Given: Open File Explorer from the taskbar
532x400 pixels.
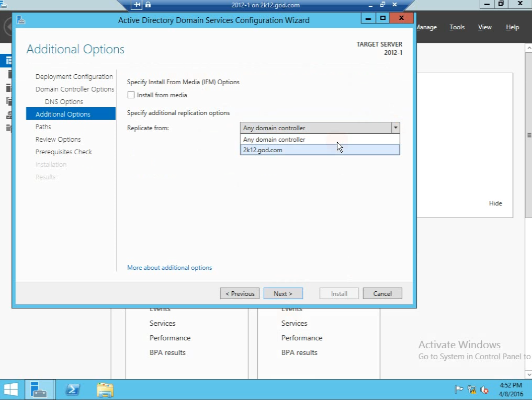Looking at the screenshot, I should coord(105,390).
